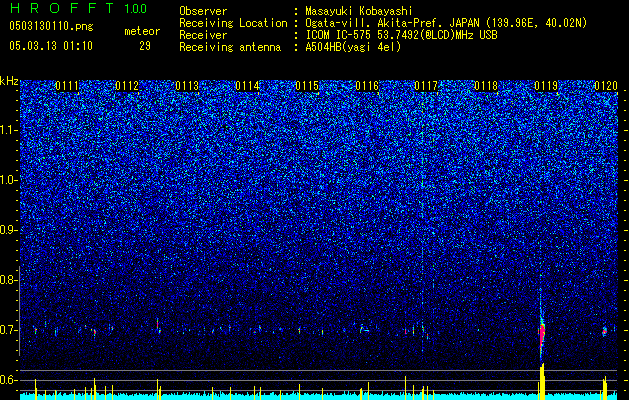Click the 0120 time marker

pos(606,86)
